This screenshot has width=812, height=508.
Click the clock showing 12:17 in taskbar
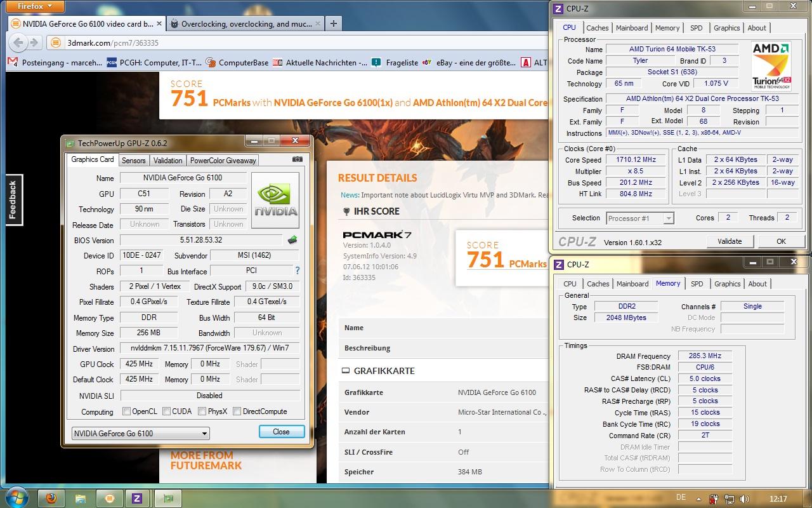778,498
